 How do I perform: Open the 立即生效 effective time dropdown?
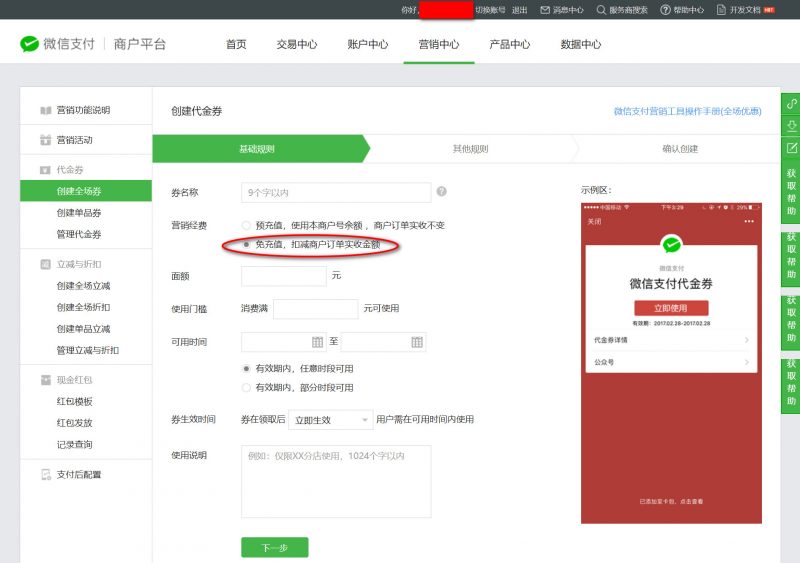pos(331,420)
